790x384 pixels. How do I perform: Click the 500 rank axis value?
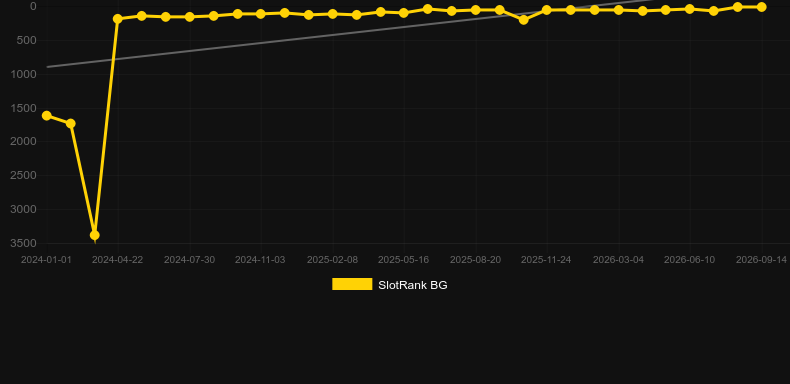click(27, 40)
